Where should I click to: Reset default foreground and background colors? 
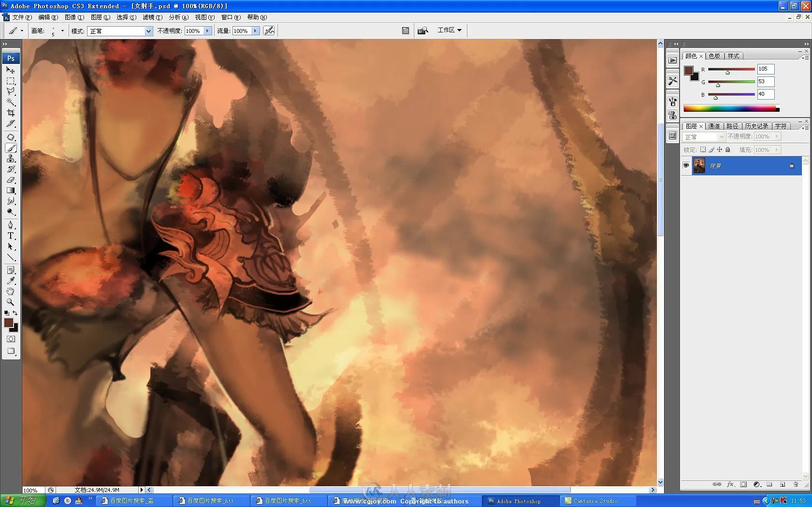point(6,313)
